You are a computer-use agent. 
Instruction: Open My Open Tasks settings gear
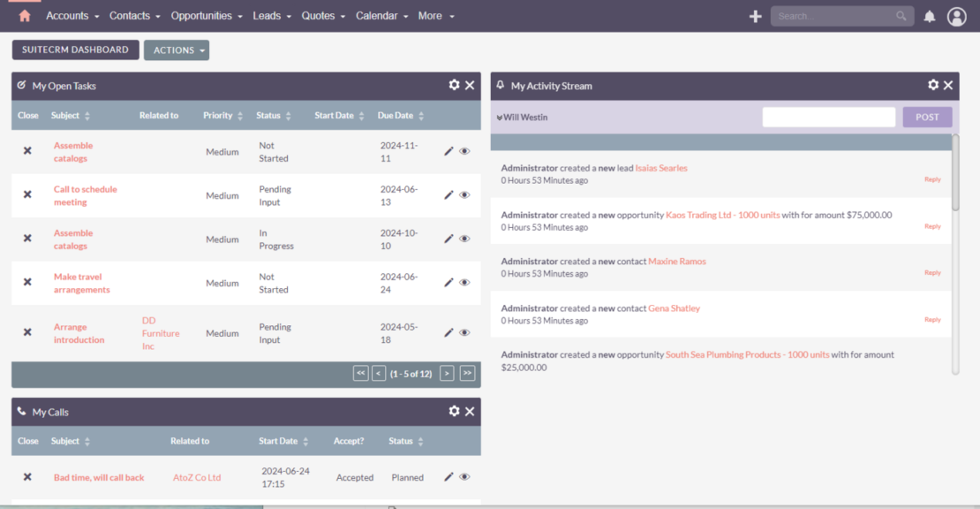tap(454, 85)
